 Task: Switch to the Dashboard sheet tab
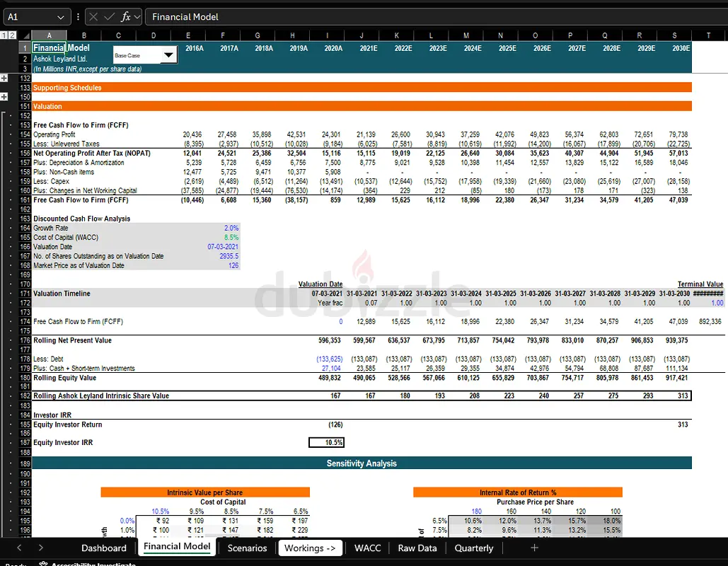[103, 548]
